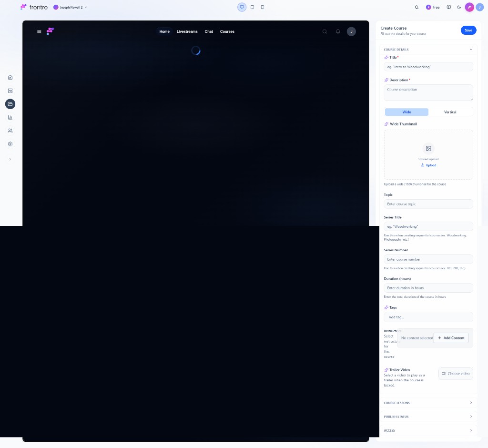Screen dimensions: 488x448
Task: Switch preview to tablet device icon
Action: click(252, 7)
